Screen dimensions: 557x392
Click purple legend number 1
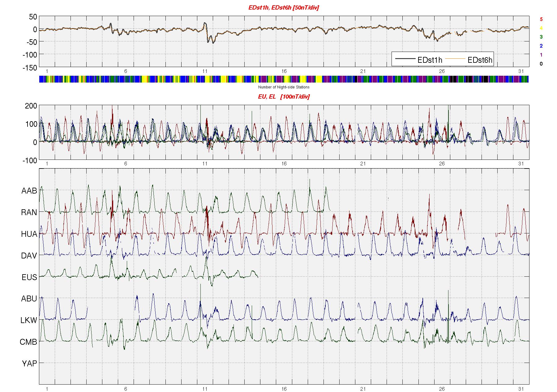[541, 55]
